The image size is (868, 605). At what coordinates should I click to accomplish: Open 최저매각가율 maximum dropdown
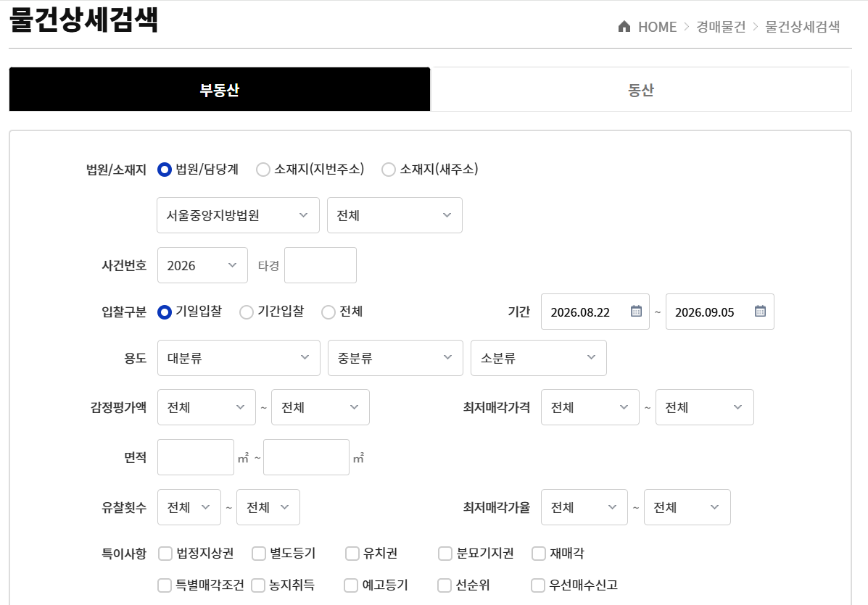687,507
